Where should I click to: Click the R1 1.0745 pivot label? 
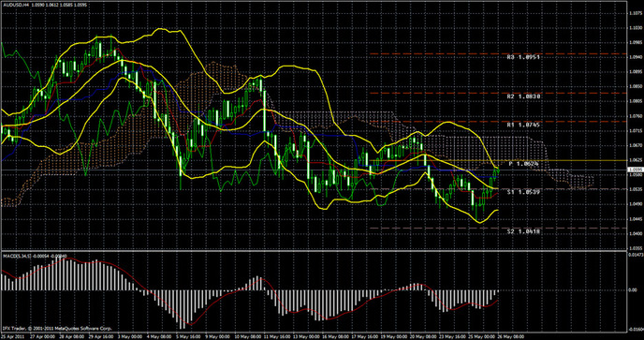coord(523,125)
